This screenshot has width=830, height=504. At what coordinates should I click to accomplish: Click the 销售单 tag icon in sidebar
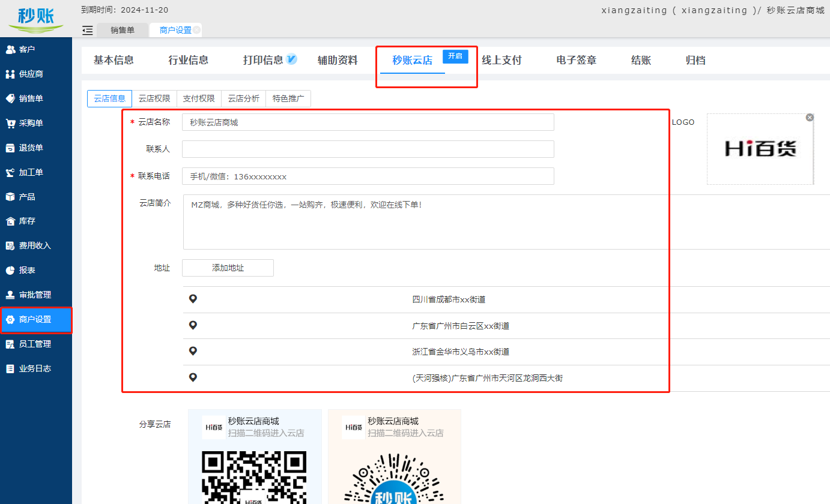(x=10, y=98)
